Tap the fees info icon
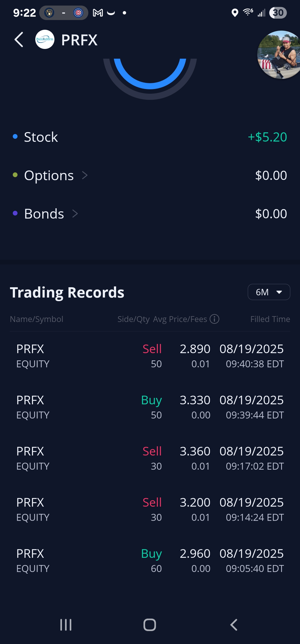300x644 pixels. [214, 319]
